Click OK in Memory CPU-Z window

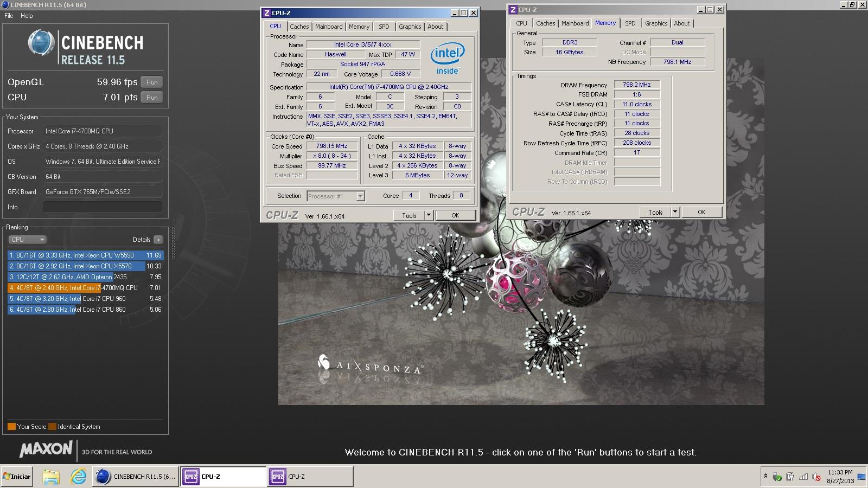tap(701, 212)
